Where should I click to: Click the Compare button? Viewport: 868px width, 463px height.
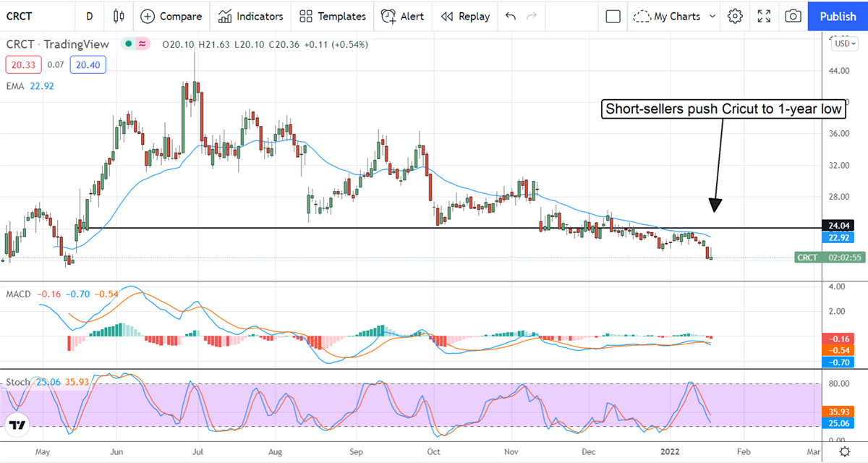pyautogui.click(x=171, y=16)
